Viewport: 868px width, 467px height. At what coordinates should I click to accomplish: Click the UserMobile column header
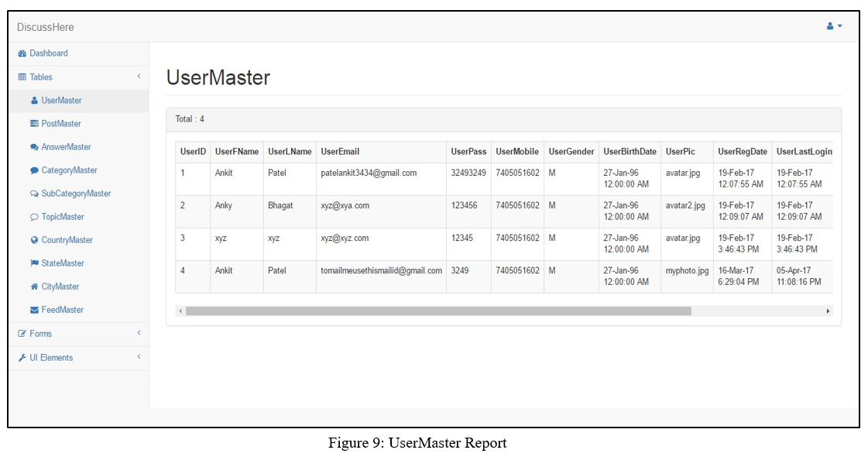pos(517,152)
